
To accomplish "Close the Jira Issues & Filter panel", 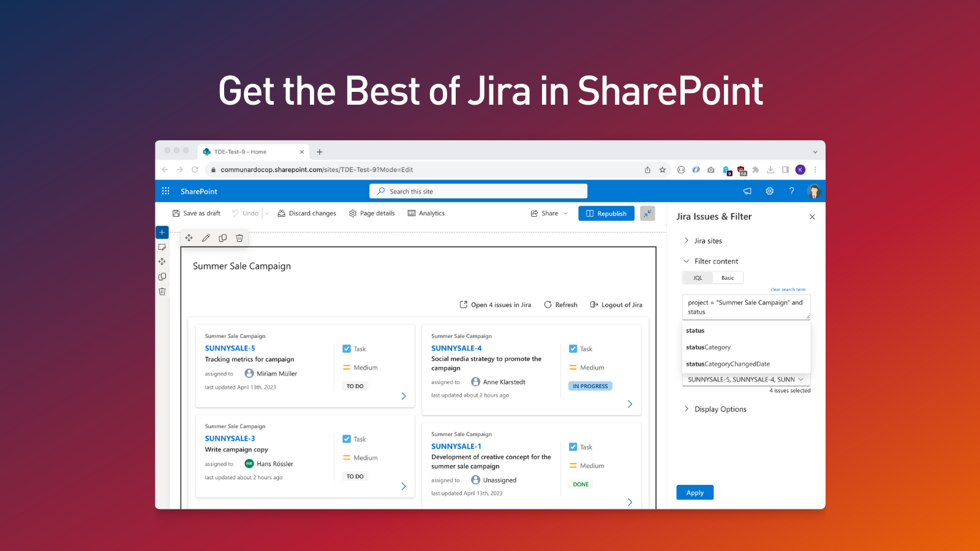I will [812, 217].
